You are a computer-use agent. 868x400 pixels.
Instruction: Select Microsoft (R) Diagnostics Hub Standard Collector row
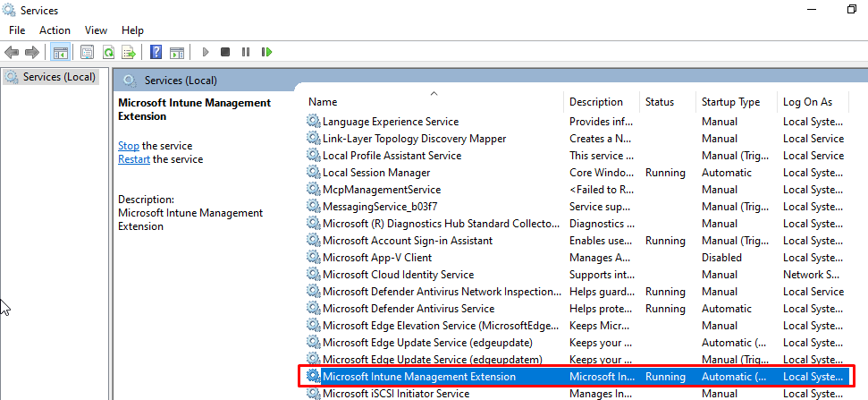click(x=577, y=224)
